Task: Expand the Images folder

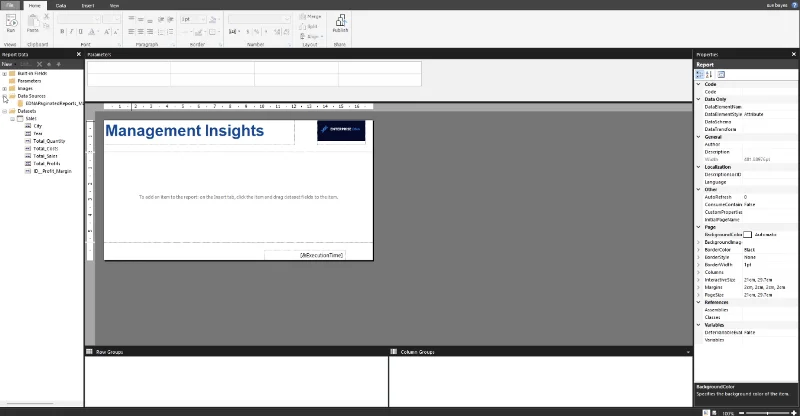Action: tap(5, 89)
